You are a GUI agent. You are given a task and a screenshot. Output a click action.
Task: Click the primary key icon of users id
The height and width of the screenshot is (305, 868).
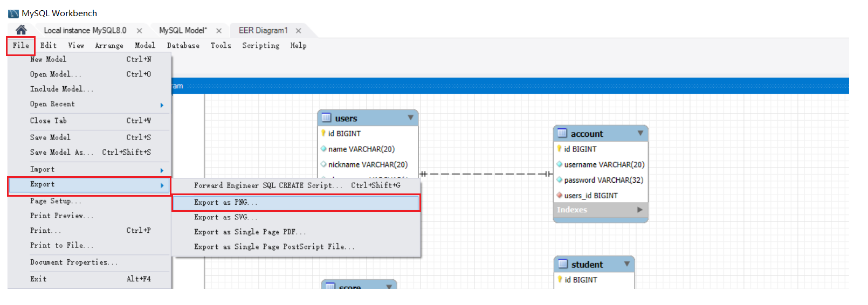click(x=323, y=133)
